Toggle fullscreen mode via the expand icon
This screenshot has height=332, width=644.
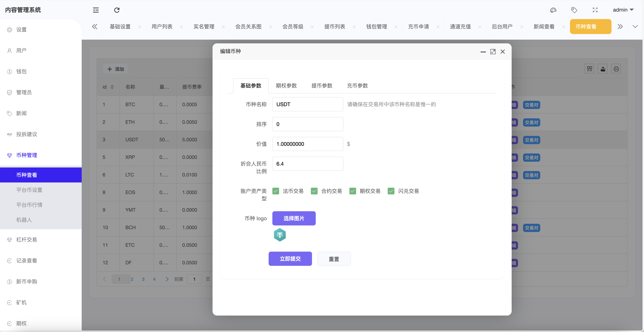coord(595,10)
